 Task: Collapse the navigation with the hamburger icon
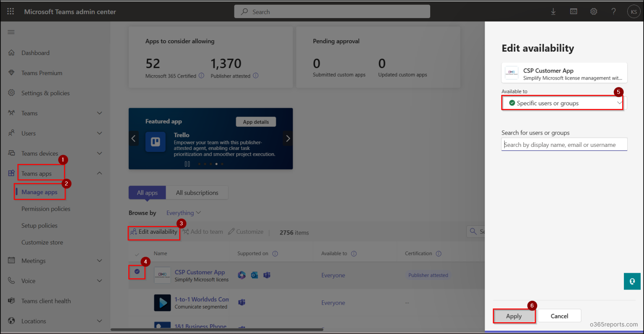click(x=11, y=32)
